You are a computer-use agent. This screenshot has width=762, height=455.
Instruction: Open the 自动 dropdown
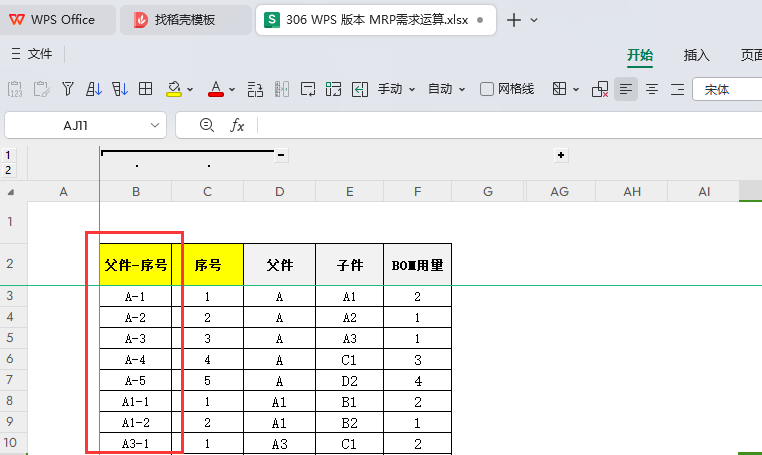click(x=446, y=89)
